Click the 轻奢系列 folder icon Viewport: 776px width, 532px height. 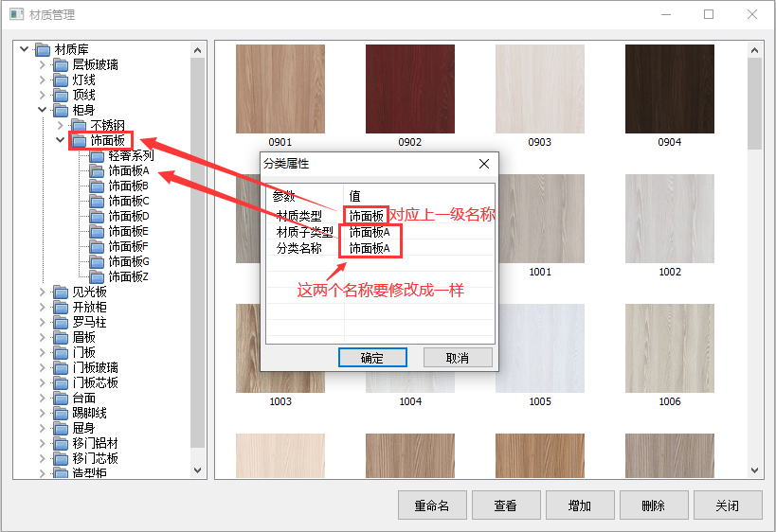pos(97,156)
